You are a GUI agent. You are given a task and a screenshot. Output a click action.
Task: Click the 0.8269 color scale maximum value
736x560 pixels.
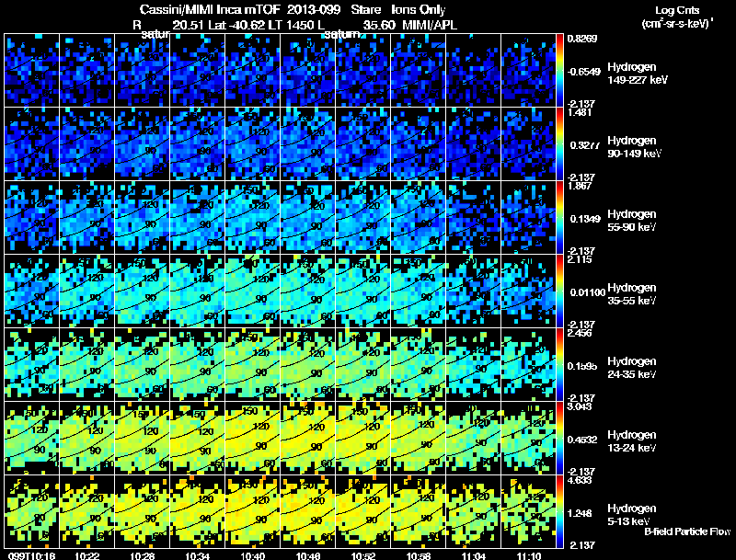[582, 39]
